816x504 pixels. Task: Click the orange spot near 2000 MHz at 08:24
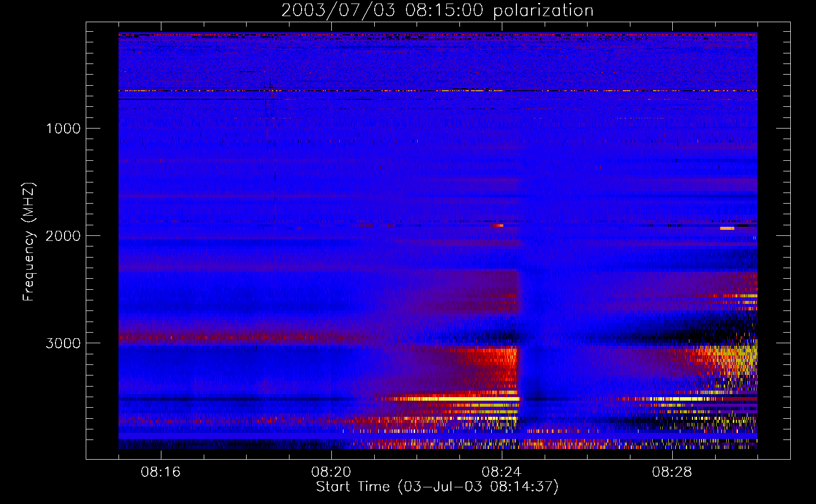[498, 225]
